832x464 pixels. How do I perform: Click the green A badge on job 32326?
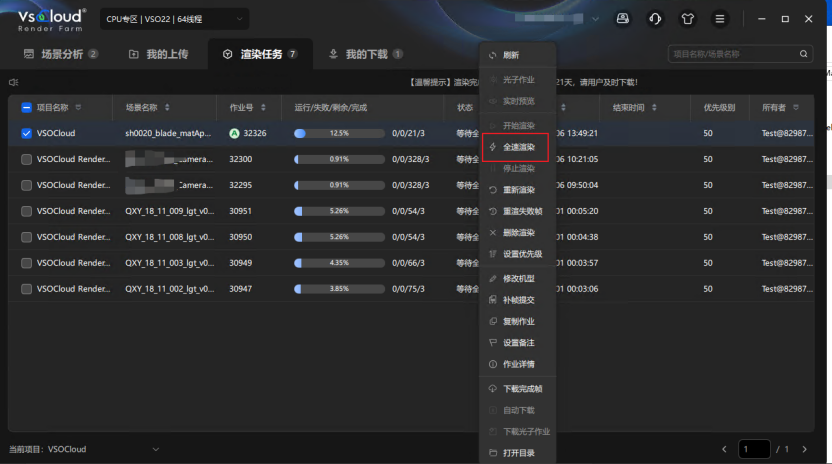coord(234,133)
